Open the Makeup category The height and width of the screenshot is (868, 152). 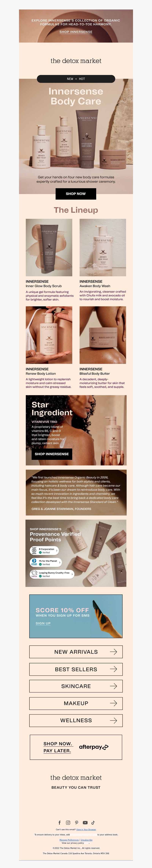click(x=76, y=703)
